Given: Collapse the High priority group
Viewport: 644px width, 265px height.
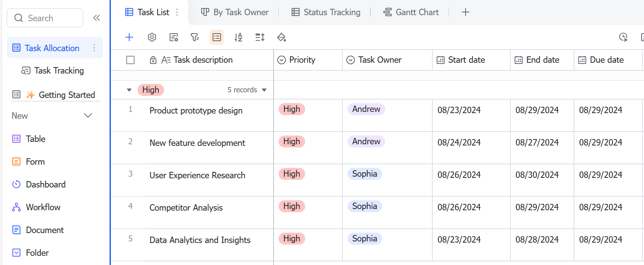Looking at the screenshot, I should (129, 90).
